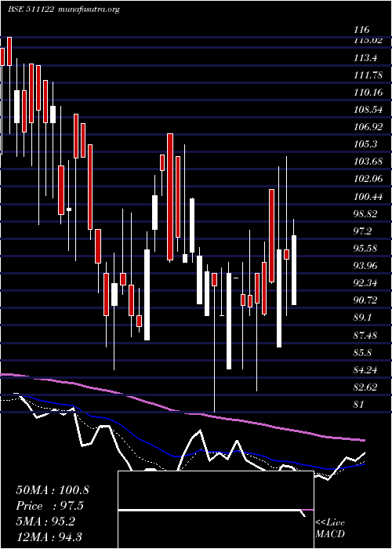Pick the 98.82 price label
The height and width of the screenshot is (549, 392).
(x=365, y=214)
